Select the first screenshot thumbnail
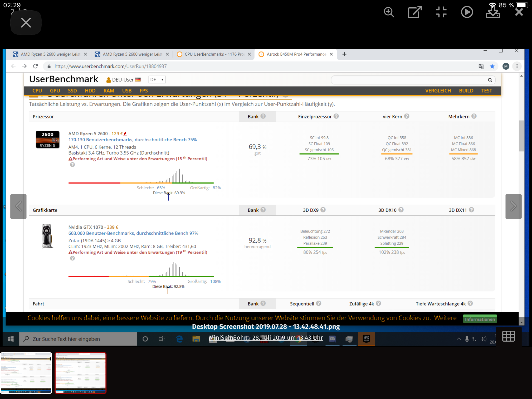532x399 pixels. pyautogui.click(x=26, y=373)
